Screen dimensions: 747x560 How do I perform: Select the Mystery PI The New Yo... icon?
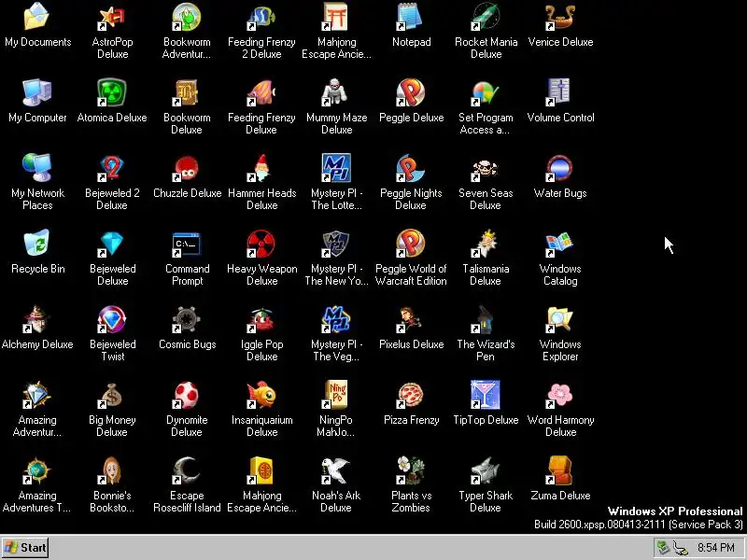[x=336, y=243]
